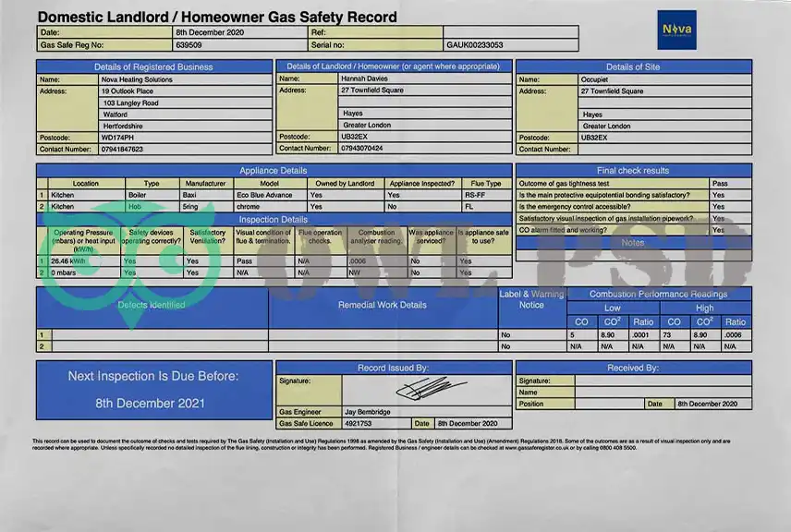This screenshot has height=532, width=791.
Task: Click the 'Inspection Details' section header
Action: (x=274, y=219)
